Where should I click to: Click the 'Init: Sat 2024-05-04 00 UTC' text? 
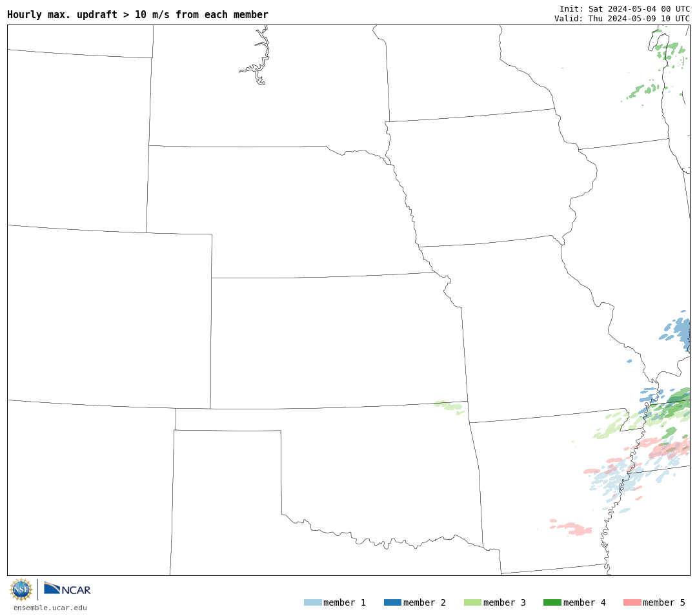(625, 9)
